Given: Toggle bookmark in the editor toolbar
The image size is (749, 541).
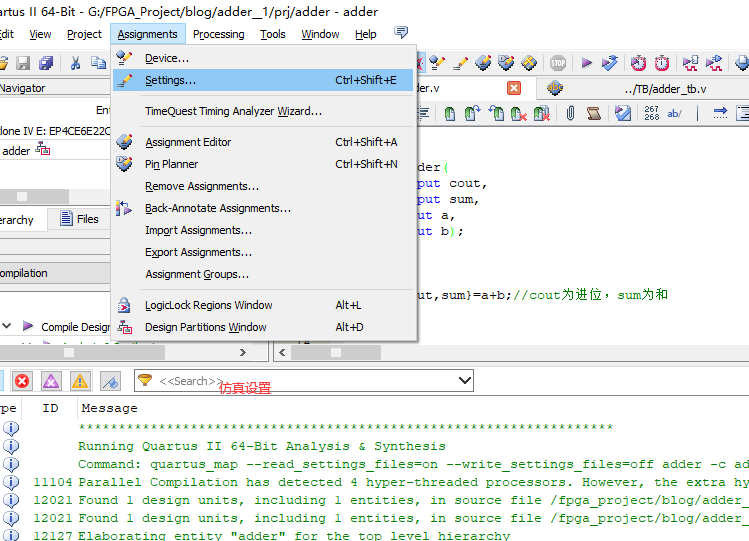Looking at the screenshot, I should pos(449,113).
